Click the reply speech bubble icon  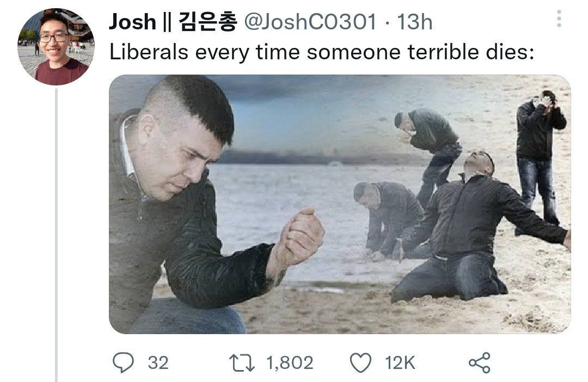click(123, 362)
